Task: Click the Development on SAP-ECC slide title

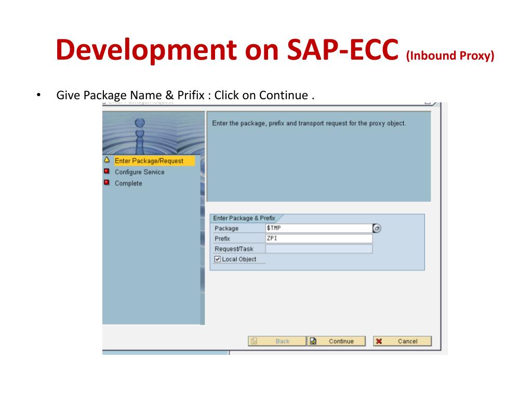Action: [x=227, y=50]
